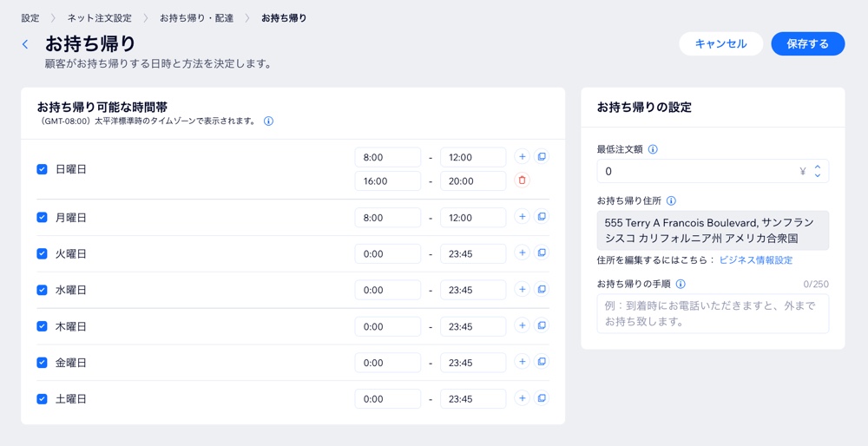Open info tooltip next to お持ち帰りの手順

click(681, 284)
